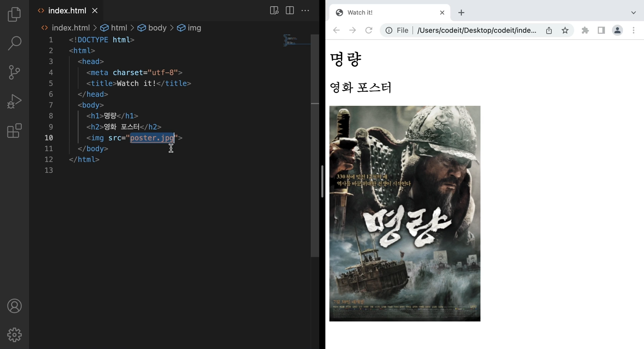Viewport: 644px width, 349px height.
Task: View site information File icon
Action: pyautogui.click(x=397, y=31)
